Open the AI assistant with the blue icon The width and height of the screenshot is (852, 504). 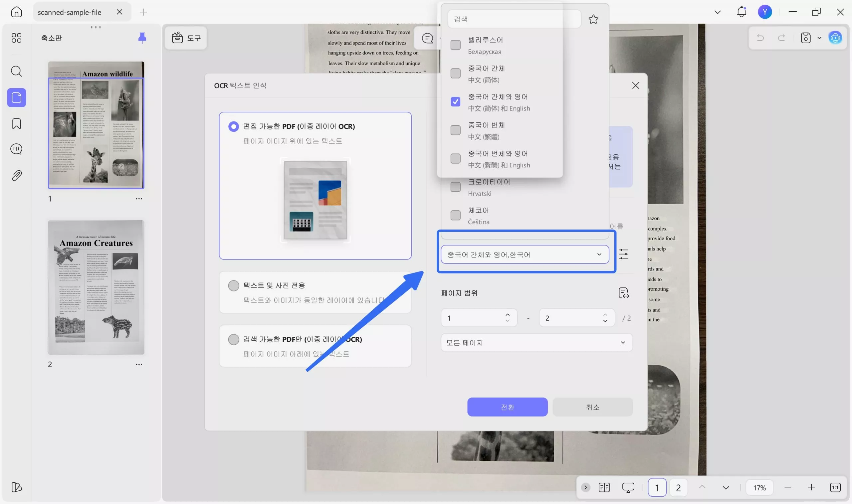(x=835, y=38)
